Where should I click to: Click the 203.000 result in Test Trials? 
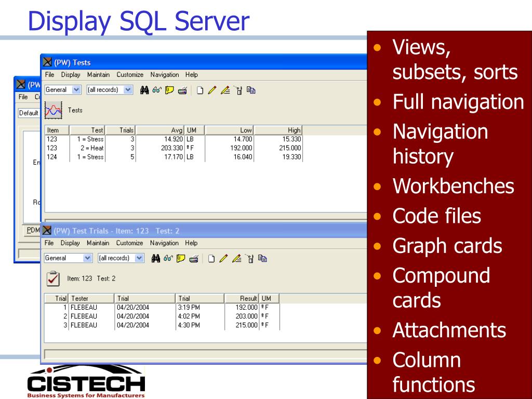[246, 316]
